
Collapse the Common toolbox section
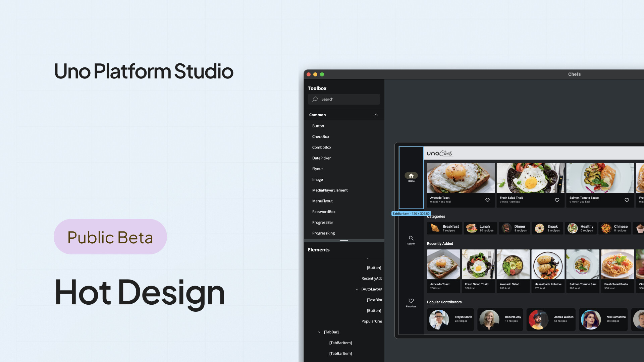(376, 115)
